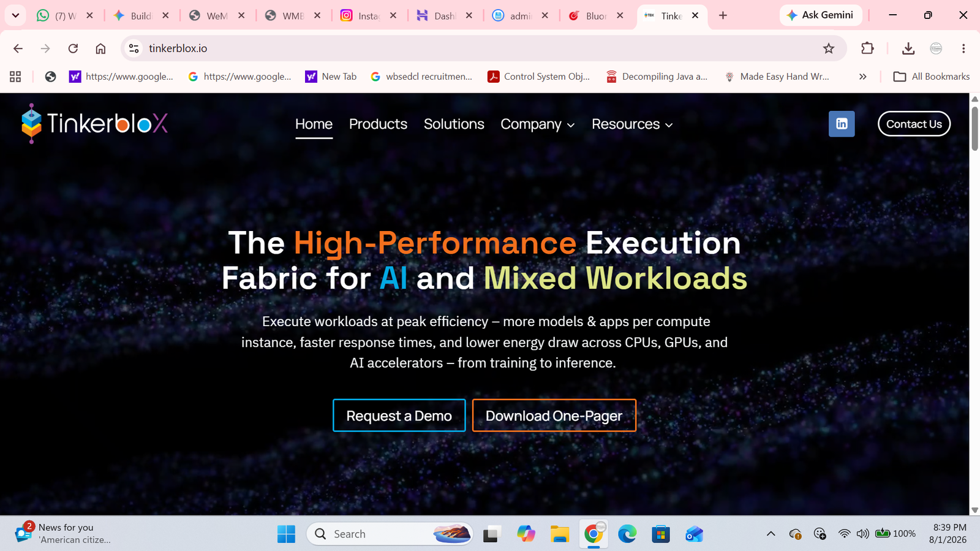The width and height of the screenshot is (980, 551).
Task: Open the Extensions puzzle icon
Action: (867, 48)
